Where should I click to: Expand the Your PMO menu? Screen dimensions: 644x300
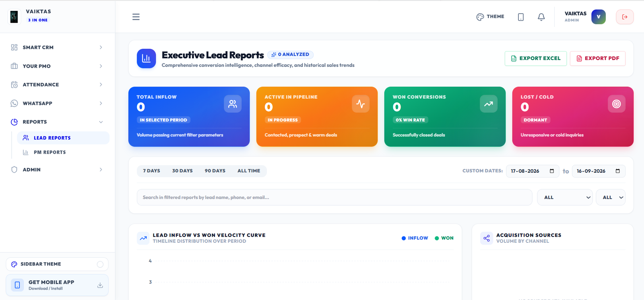coord(58,66)
